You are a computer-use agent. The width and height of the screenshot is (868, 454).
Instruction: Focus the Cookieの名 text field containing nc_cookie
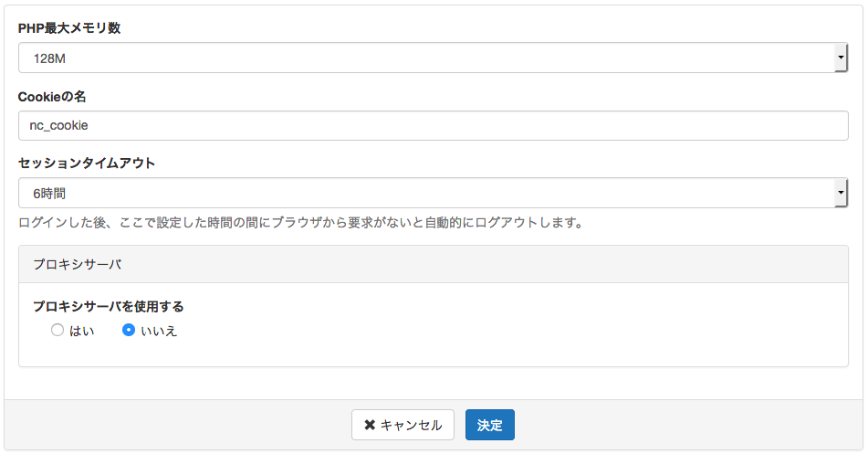pos(433,126)
